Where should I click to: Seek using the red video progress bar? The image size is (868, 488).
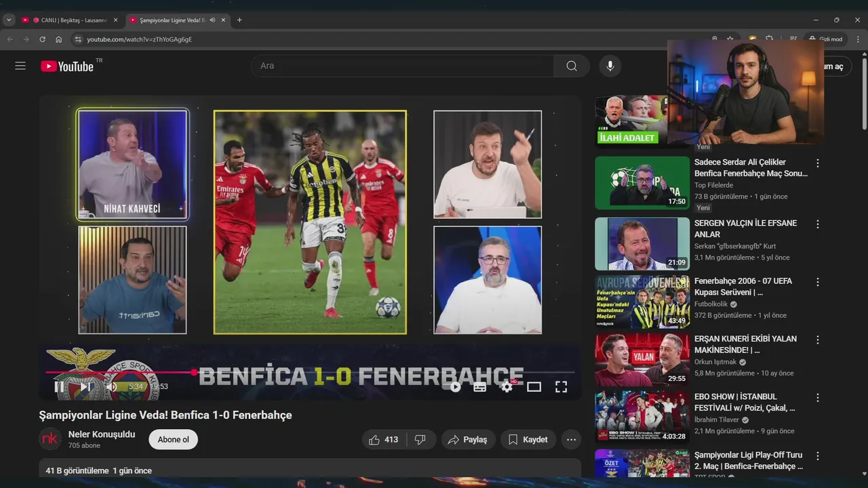(310, 372)
